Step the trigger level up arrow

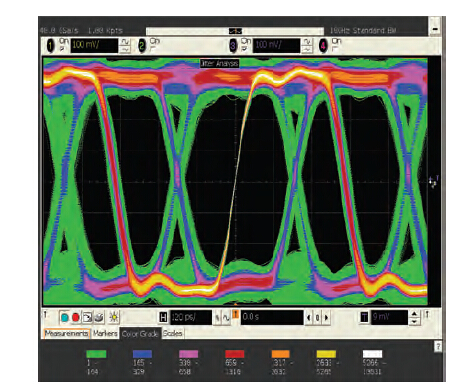(414, 314)
